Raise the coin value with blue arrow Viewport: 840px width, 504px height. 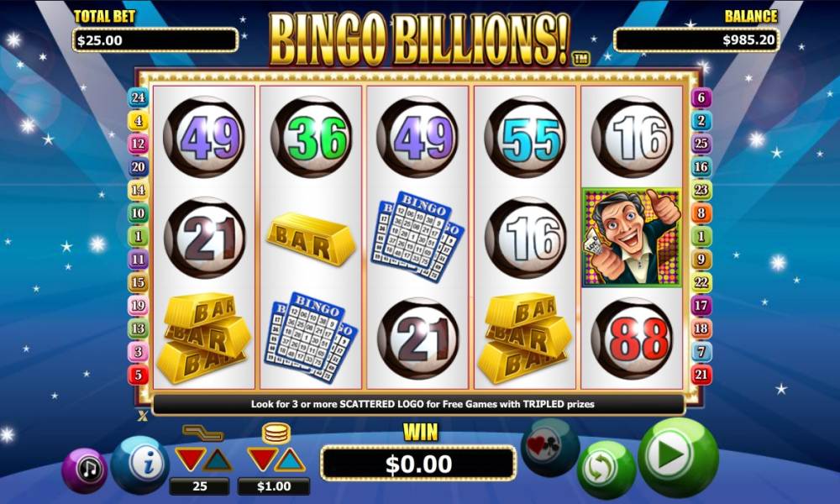coord(291,459)
